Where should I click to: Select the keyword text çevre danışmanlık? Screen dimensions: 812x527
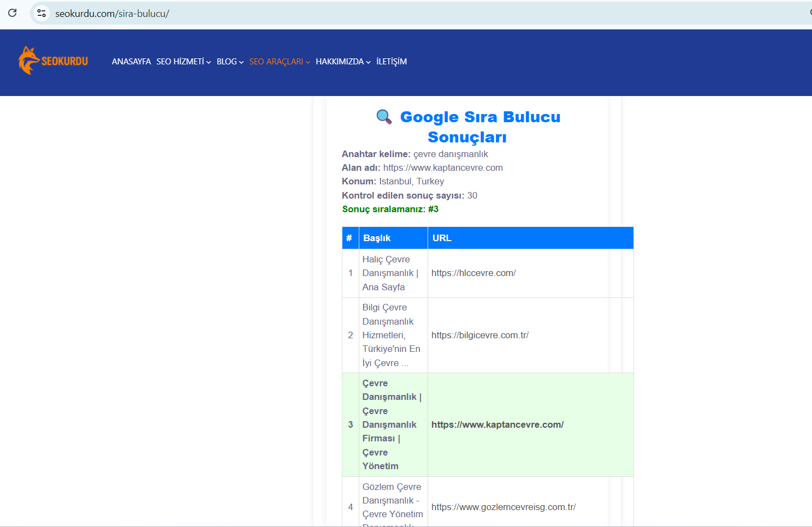click(x=451, y=154)
